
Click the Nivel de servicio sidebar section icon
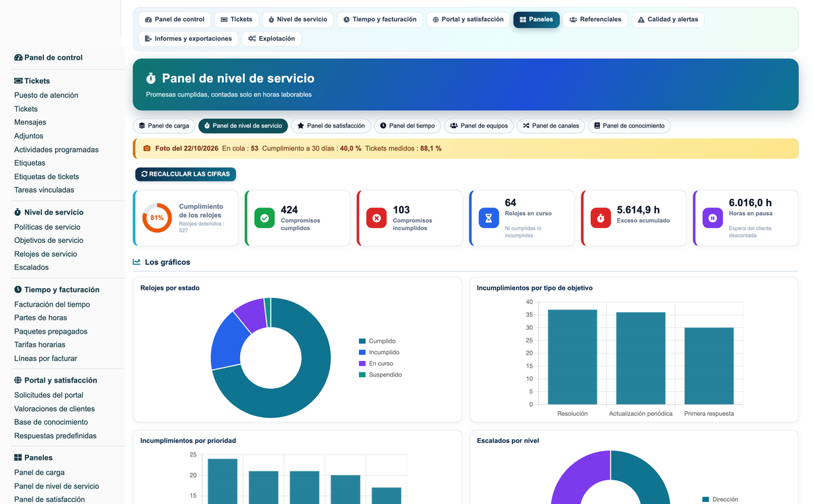(x=18, y=212)
